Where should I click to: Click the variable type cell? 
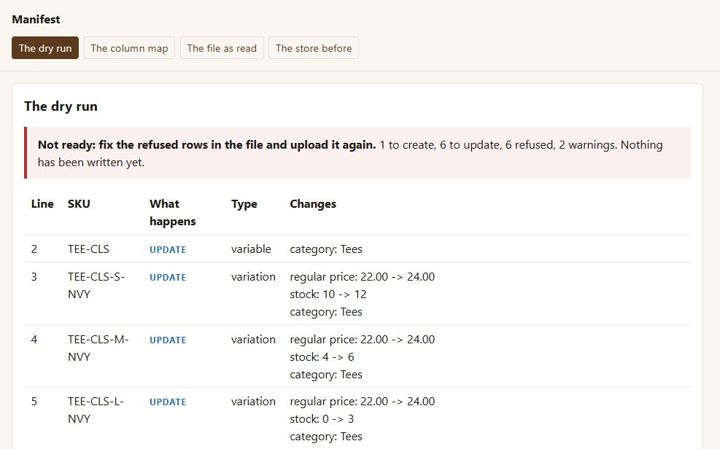[x=251, y=249]
